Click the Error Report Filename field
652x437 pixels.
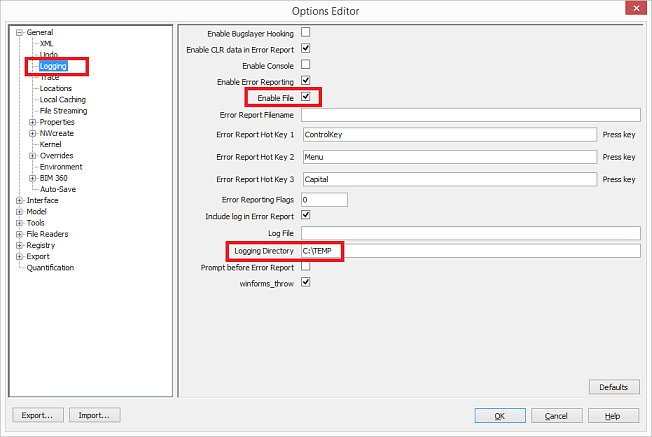[x=470, y=115]
